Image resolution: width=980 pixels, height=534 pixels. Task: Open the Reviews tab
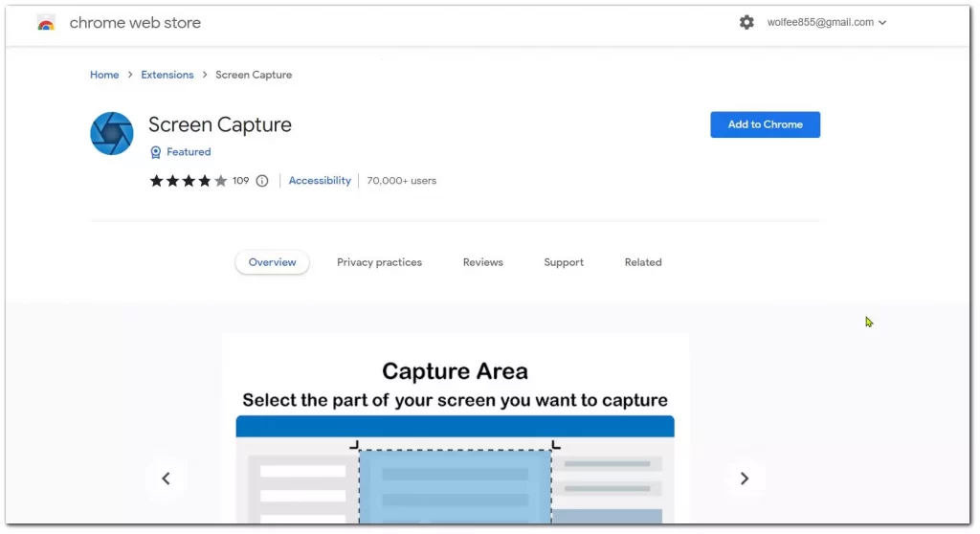pos(482,262)
